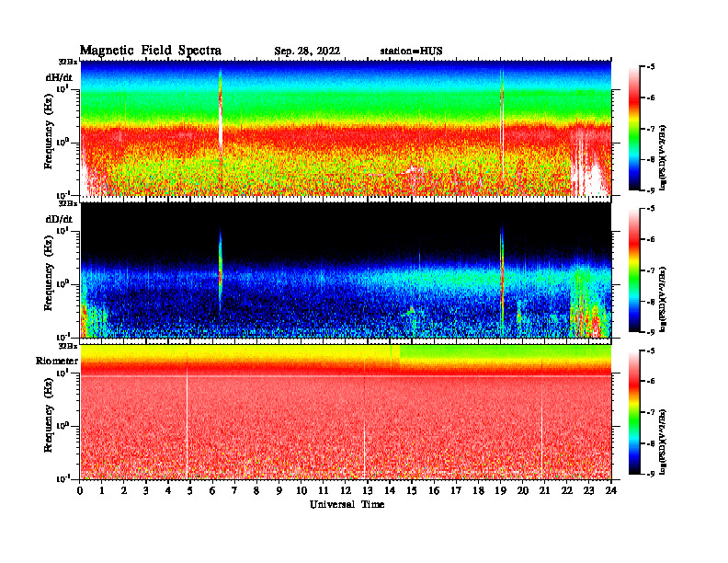Viewport: 728px width, 563px height.
Task: Click the disturbed white region after 22 UT in dH/dt
Action: coord(589,163)
